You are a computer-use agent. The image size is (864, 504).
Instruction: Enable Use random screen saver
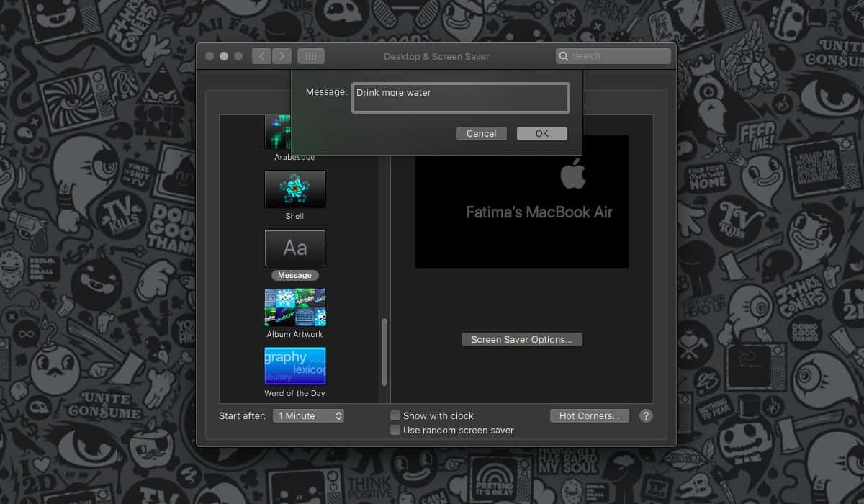[x=395, y=430]
